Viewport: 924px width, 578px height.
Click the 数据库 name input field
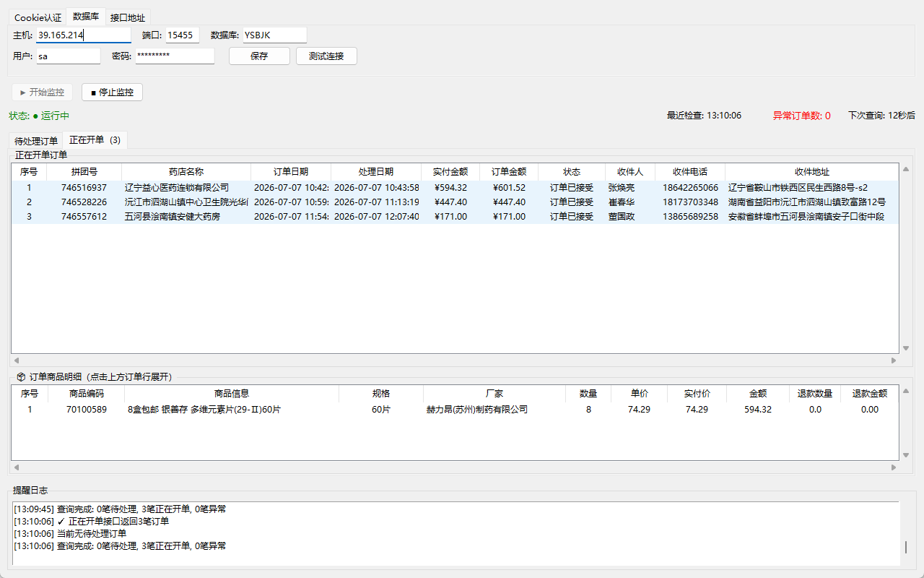274,35
